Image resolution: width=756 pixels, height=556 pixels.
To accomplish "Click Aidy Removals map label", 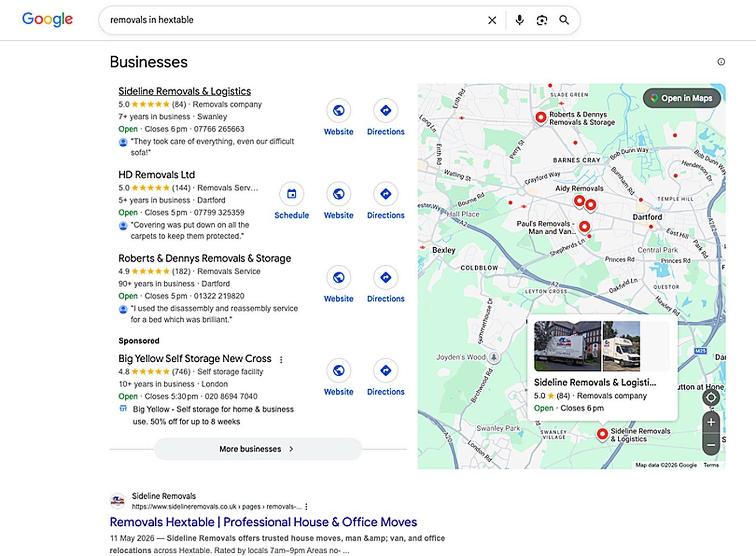I will [579, 188].
